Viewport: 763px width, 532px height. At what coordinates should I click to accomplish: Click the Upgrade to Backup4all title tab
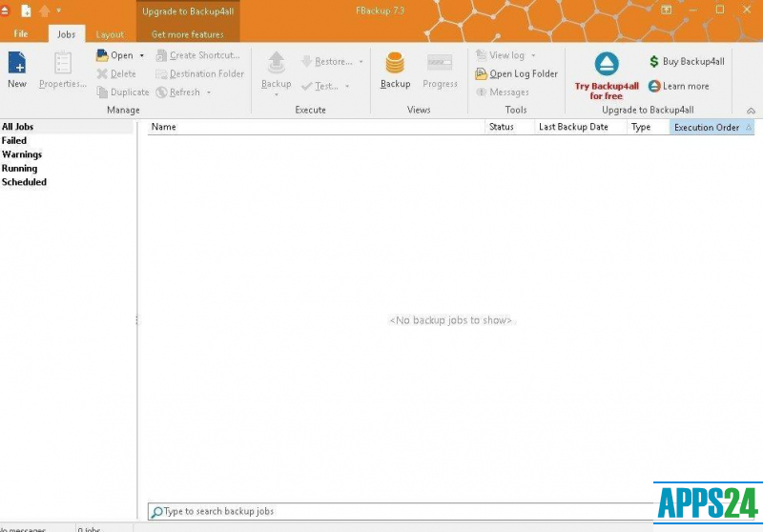coord(188,11)
